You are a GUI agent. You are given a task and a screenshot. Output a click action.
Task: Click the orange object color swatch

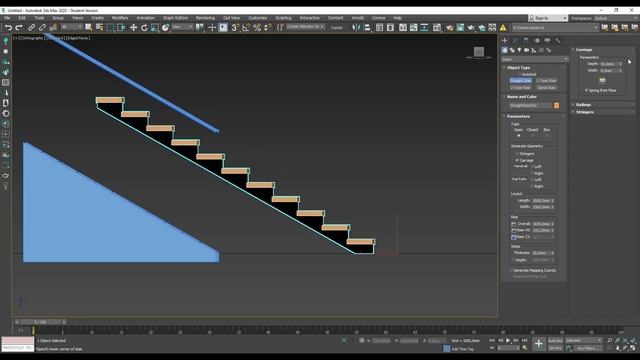click(x=556, y=105)
